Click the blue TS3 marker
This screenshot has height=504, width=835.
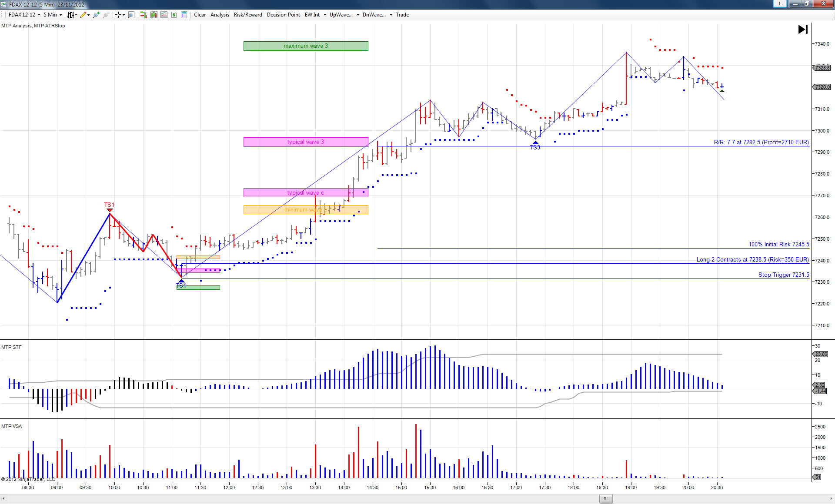[535, 146]
